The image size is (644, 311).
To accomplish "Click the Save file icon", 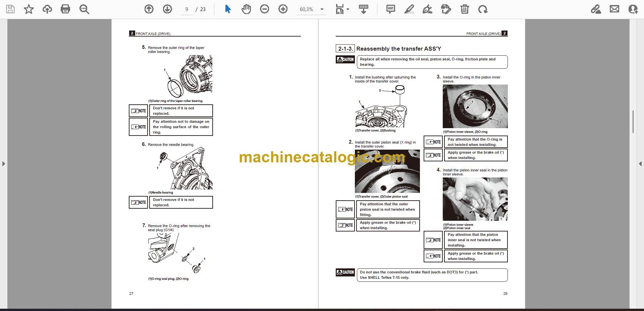I will tap(10, 9).
